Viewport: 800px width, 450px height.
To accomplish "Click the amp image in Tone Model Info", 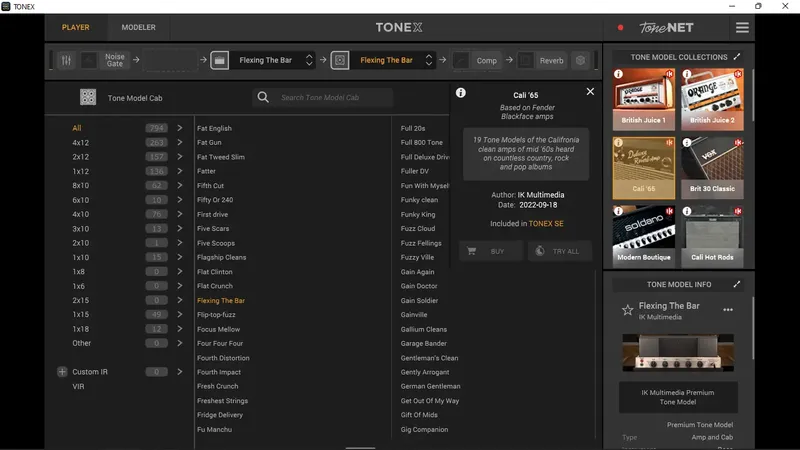I will pos(678,353).
